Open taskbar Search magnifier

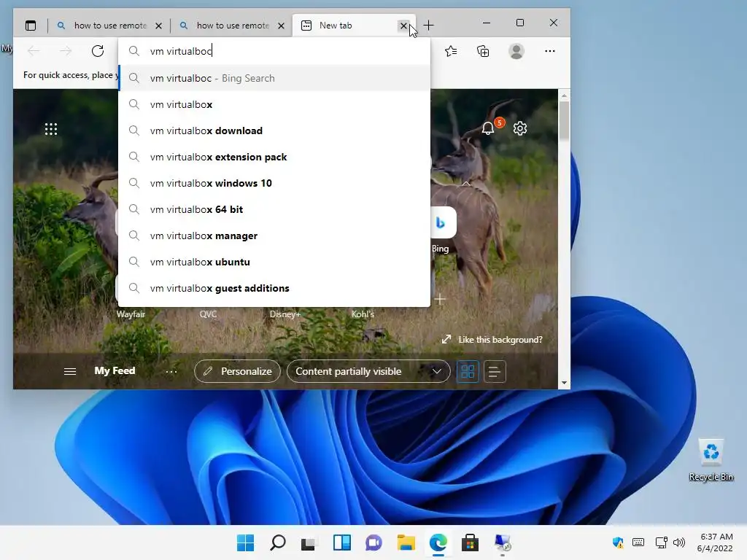click(x=278, y=542)
